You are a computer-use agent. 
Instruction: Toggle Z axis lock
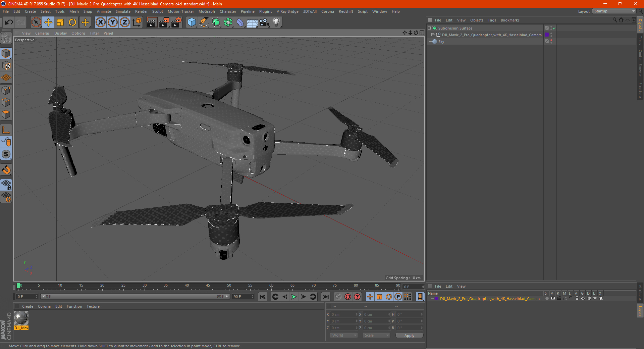[x=125, y=22]
